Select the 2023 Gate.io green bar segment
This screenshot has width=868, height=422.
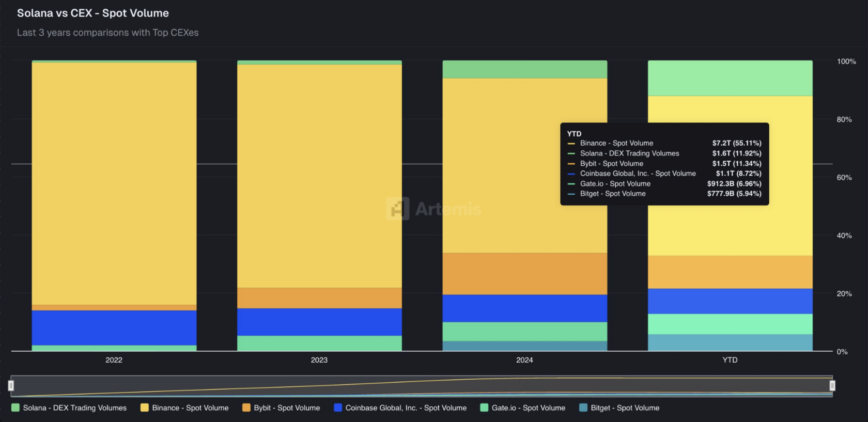(319, 343)
